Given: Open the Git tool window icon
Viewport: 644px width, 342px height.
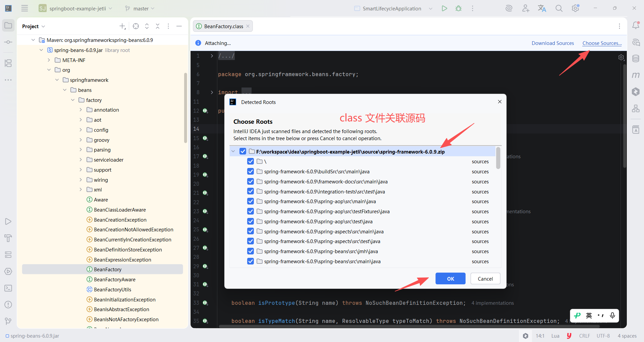Looking at the screenshot, I should 8,321.
